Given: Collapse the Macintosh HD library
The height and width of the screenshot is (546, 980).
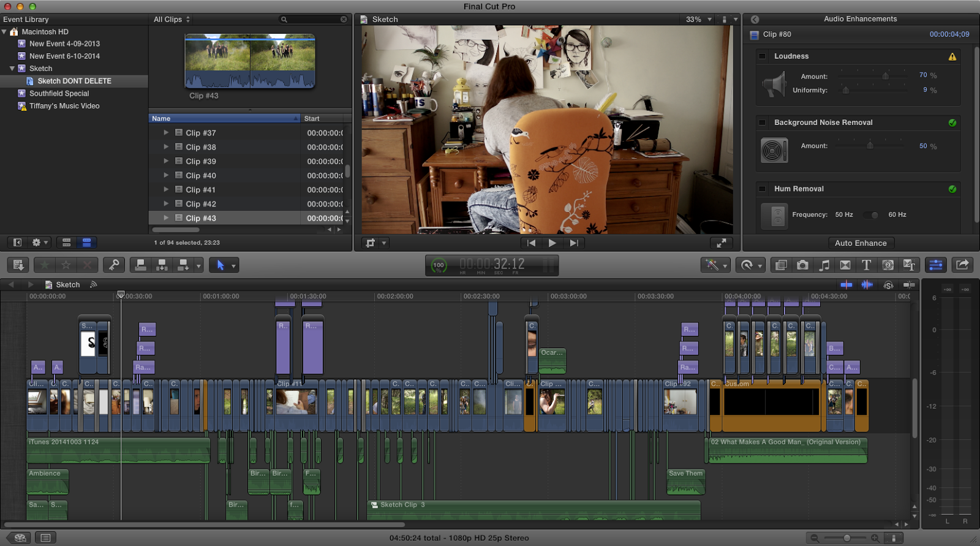Looking at the screenshot, I should (x=5, y=32).
